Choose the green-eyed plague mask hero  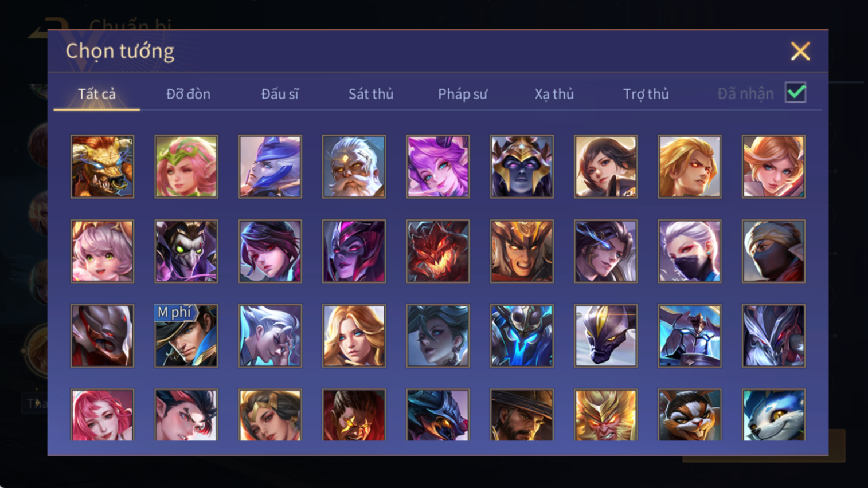click(186, 251)
